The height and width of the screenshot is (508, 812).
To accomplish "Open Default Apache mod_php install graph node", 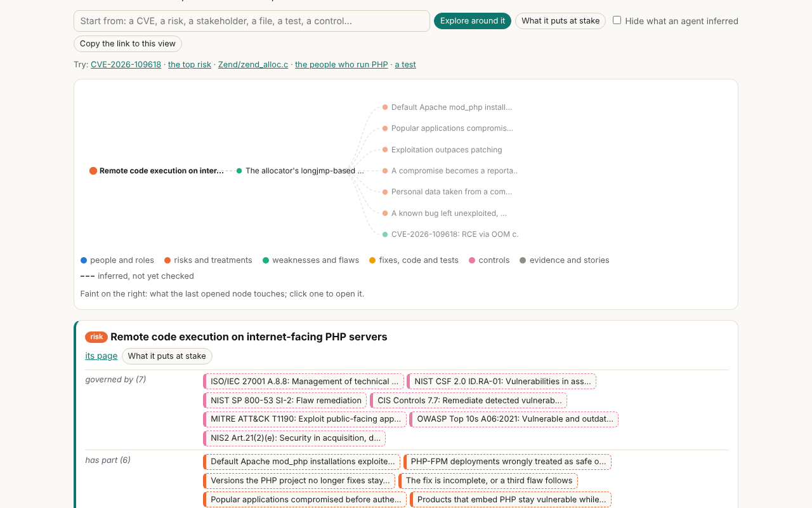I will pyautogui.click(x=447, y=107).
